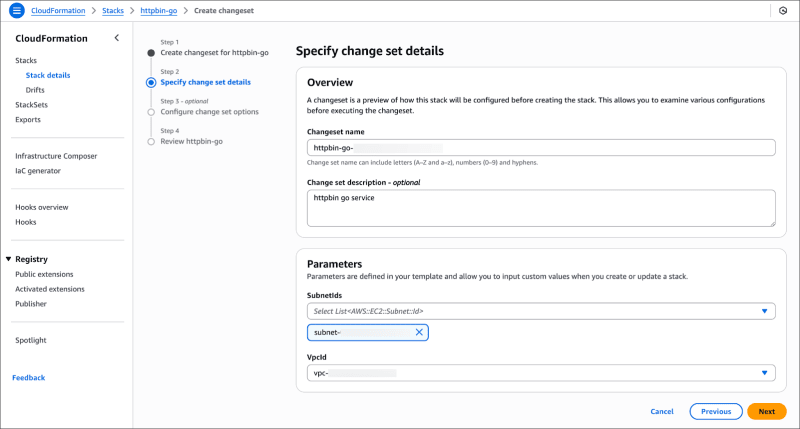
Task: Click the Change set description textarea
Action: pos(541,208)
